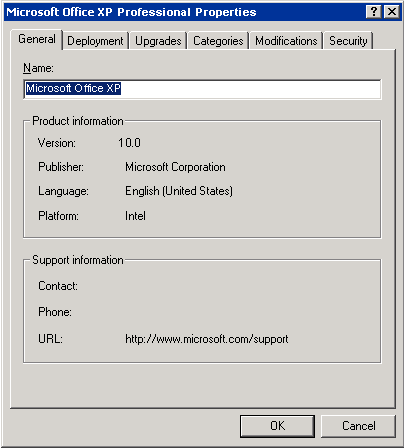The width and height of the screenshot is (404, 448).
Task: Click the Name label above the field
Action: click(x=38, y=68)
